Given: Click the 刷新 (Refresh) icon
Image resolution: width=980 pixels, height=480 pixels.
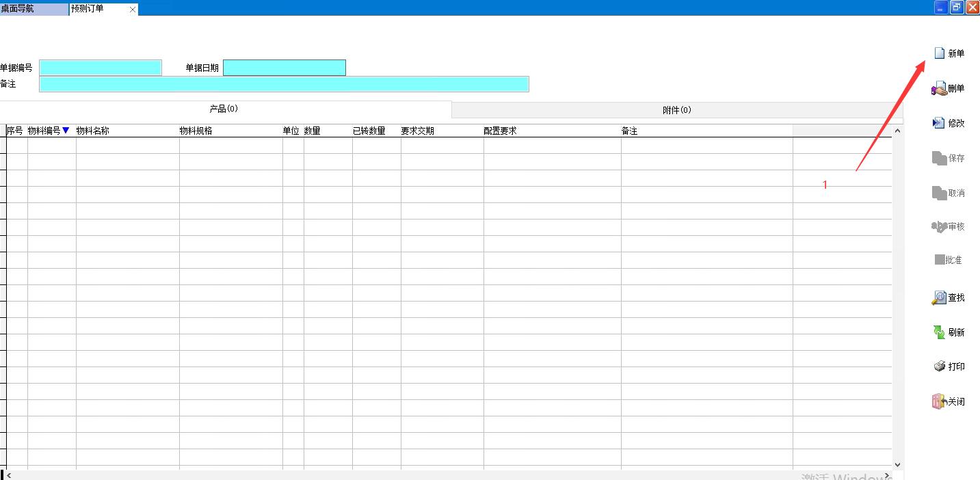Looking at the screenshot, I should [939, 332].
